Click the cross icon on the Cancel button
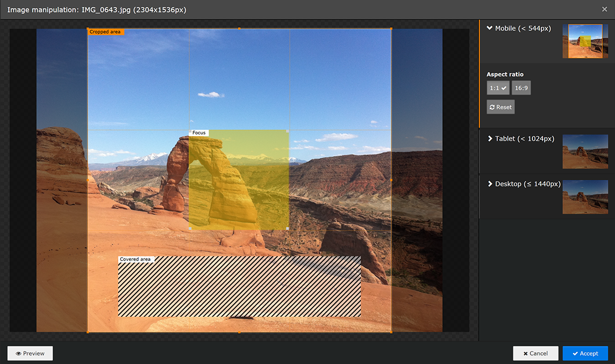The image size is (615, 364). coord(525,353)
